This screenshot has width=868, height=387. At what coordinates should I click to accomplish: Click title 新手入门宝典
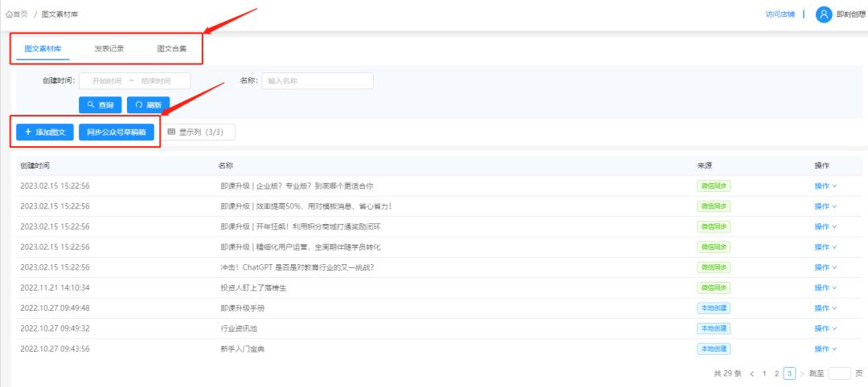(x=243, y=348)
